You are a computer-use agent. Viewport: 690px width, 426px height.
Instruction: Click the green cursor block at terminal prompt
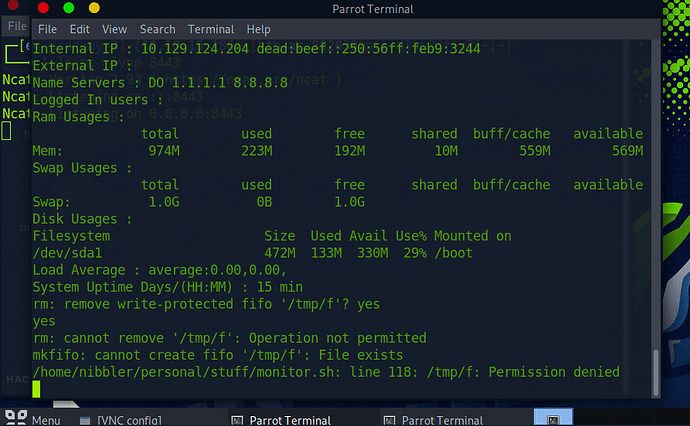click(37, 389)
